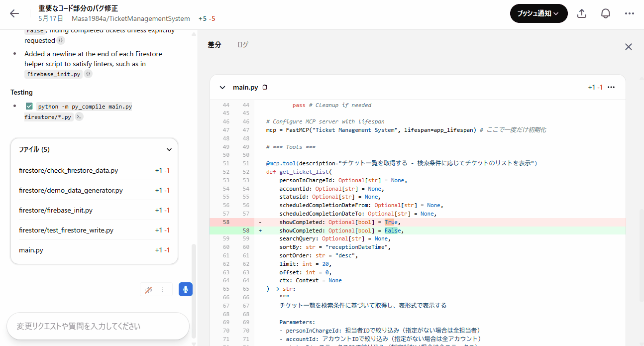The height and width of the screenshot is (346, 644).
Task: Click the removed line showCompleted True
Action: tap(418, 222)
